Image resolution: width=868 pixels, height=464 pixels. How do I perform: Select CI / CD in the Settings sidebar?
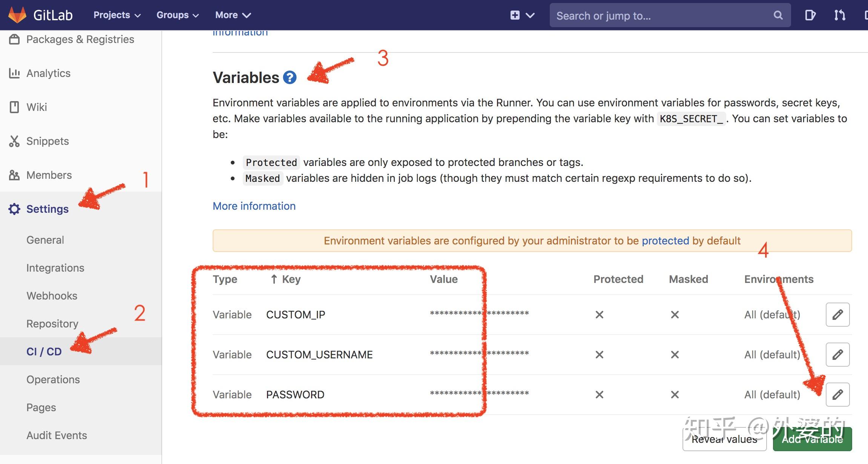43,351
